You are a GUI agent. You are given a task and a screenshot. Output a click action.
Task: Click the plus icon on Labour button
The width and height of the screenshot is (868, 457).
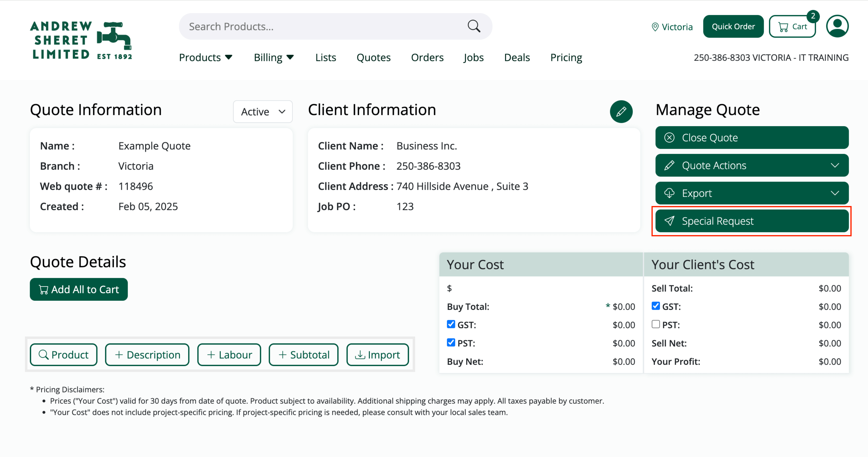click(211, 355)
